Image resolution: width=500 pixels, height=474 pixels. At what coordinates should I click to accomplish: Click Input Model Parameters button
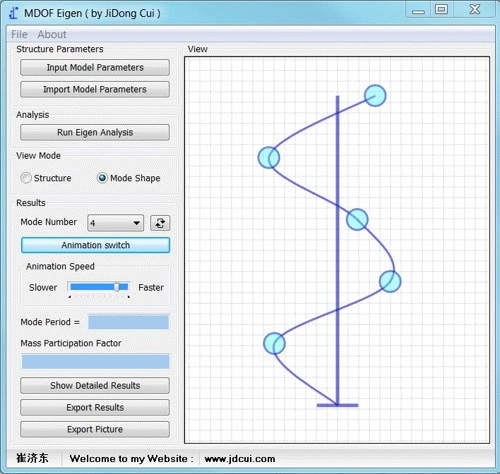pyautogui.click(x=95, y=67)
